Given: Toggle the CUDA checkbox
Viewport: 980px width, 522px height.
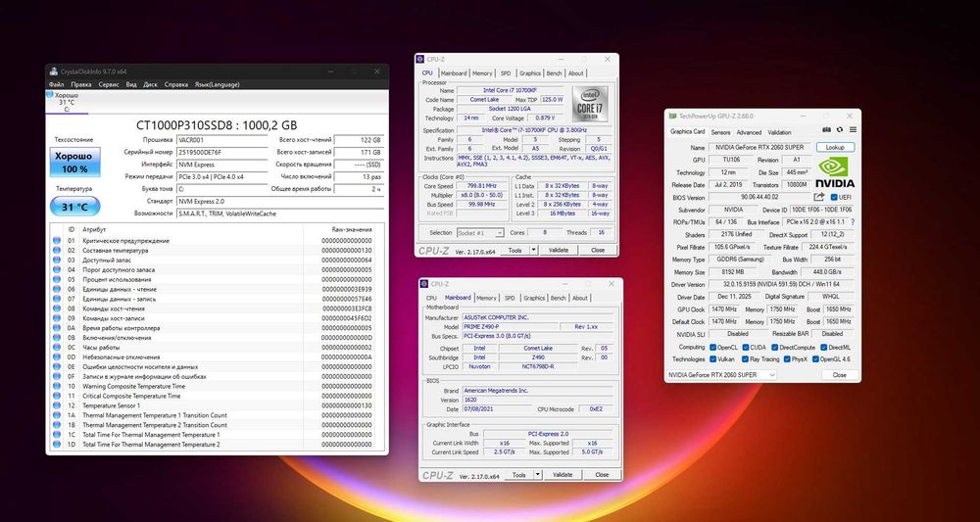Looking at the screenshot, I should tap(746, 347).
